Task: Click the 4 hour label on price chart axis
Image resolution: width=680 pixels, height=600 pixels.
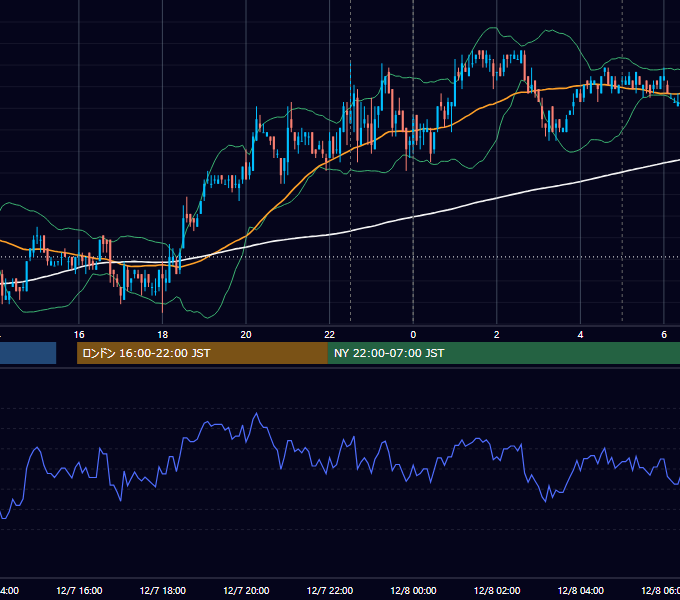Action: 580,335
